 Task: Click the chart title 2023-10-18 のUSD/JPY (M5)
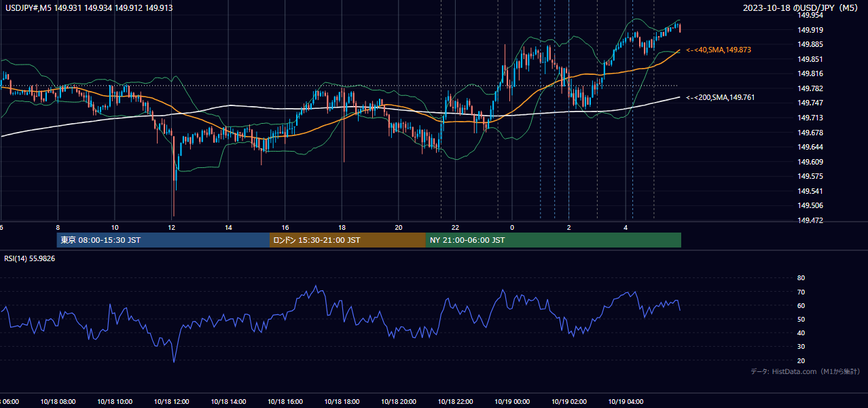click(801, 7)
